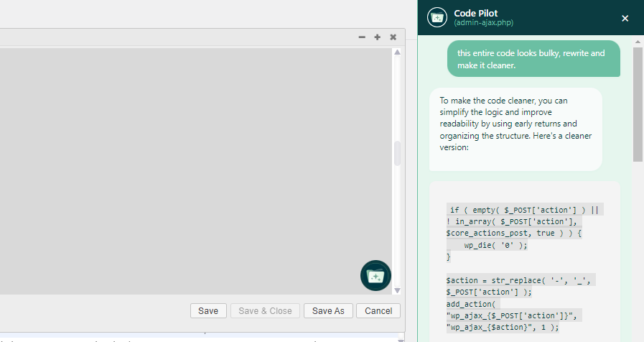This screenshot has height=342, width=644.
Task: Click the editor vertical scrollbar thumb
Action: (397, 153)
